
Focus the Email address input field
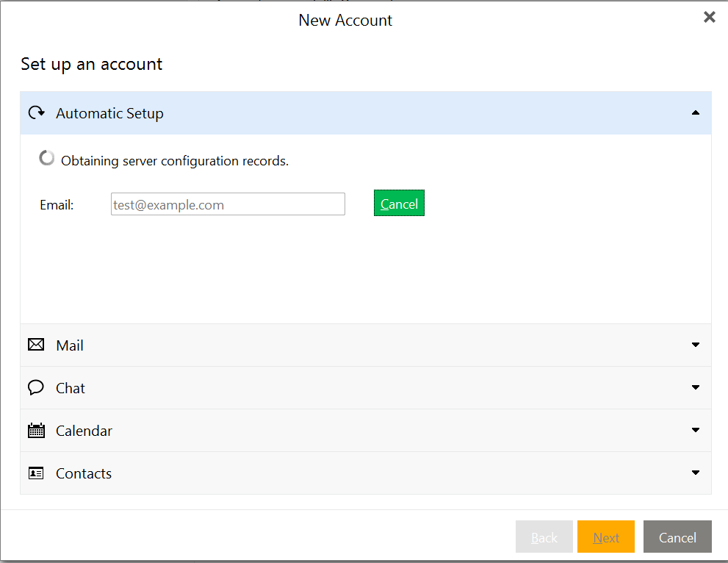coord(228,204)
